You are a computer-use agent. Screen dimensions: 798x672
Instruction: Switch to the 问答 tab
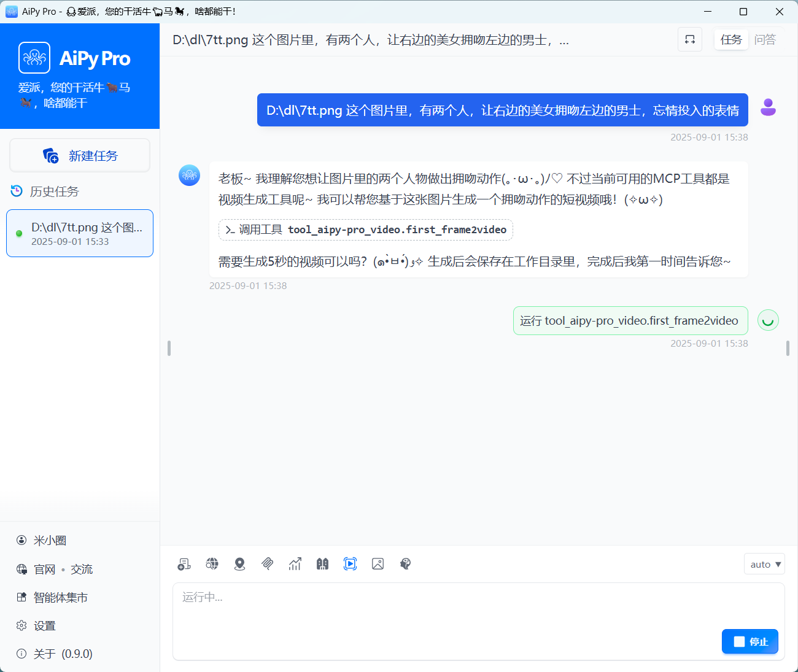coord(765,40)
